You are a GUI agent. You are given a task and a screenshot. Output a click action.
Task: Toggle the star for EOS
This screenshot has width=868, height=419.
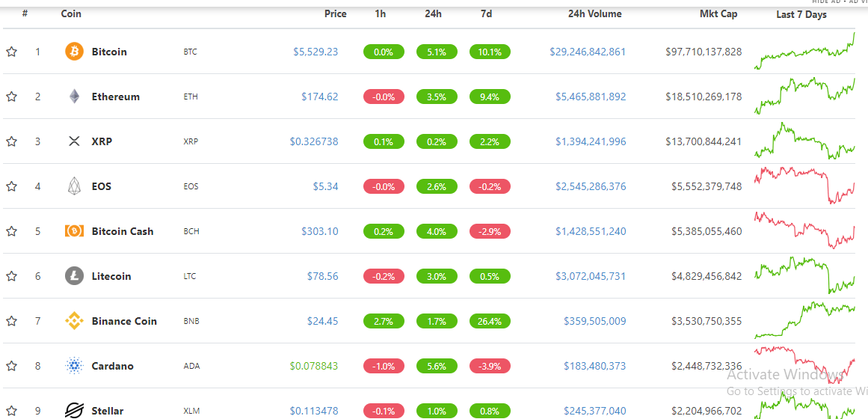(x=11, y=186)
